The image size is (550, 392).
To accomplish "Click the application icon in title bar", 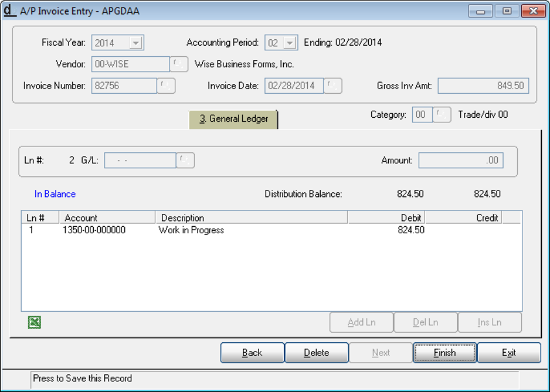I will 9,10.
